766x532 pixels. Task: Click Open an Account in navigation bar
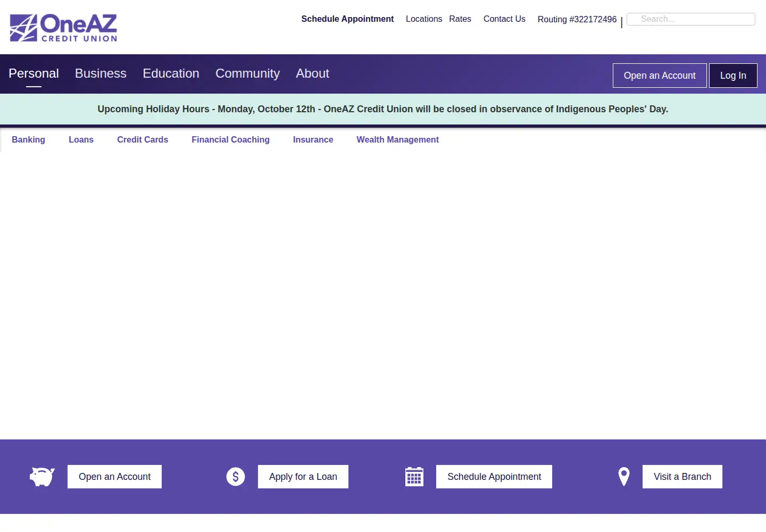click(x=660, y=76)
